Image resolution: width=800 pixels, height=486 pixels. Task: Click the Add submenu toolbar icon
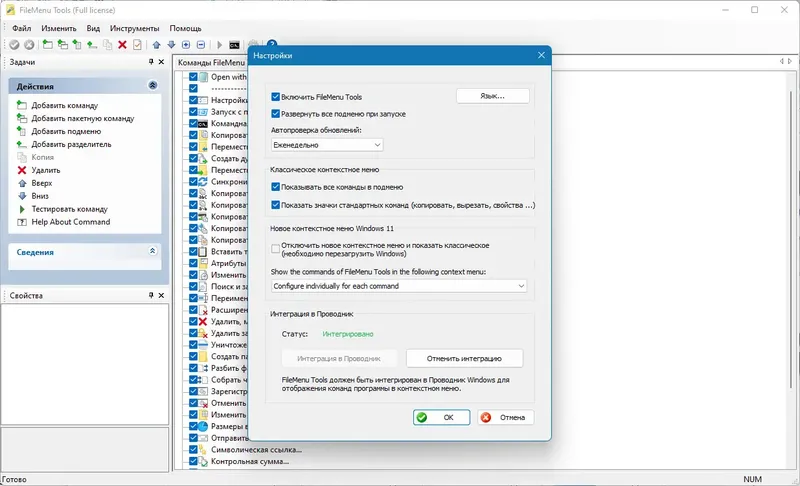tap(77, 45)
